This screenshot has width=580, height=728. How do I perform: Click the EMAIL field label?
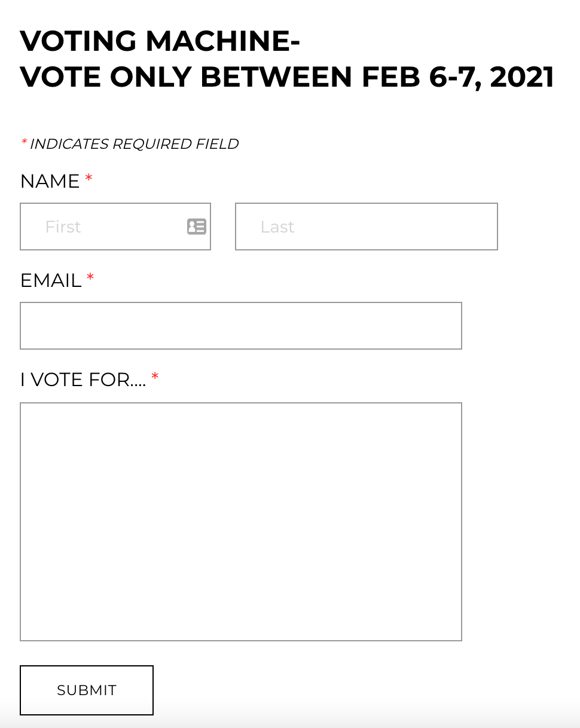point(51,280)
